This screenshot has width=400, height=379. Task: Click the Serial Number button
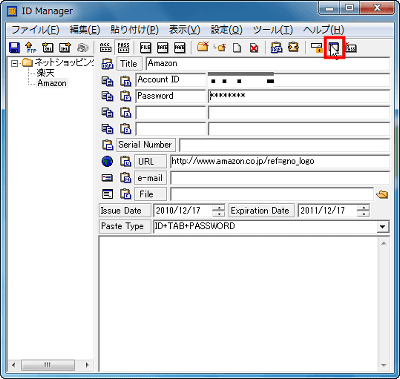coord(145,145)
